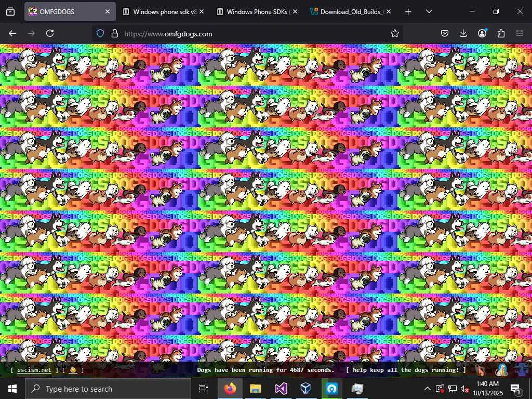Open the Windows Start menu
Image resolution: width=532 pixels, height=399 pixels.
pyautogui.click(x=12, y=389)
